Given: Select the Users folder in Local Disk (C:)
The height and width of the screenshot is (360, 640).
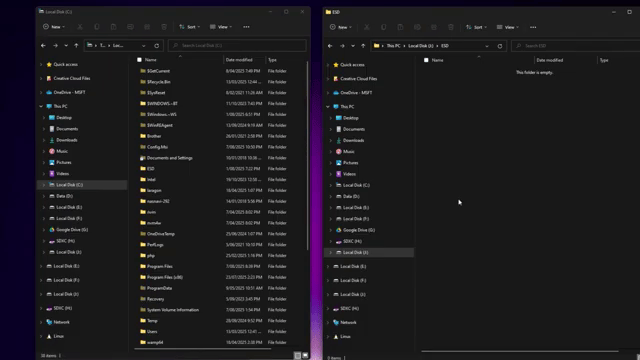Looking at the screenshot, I should tap(152, 331).
